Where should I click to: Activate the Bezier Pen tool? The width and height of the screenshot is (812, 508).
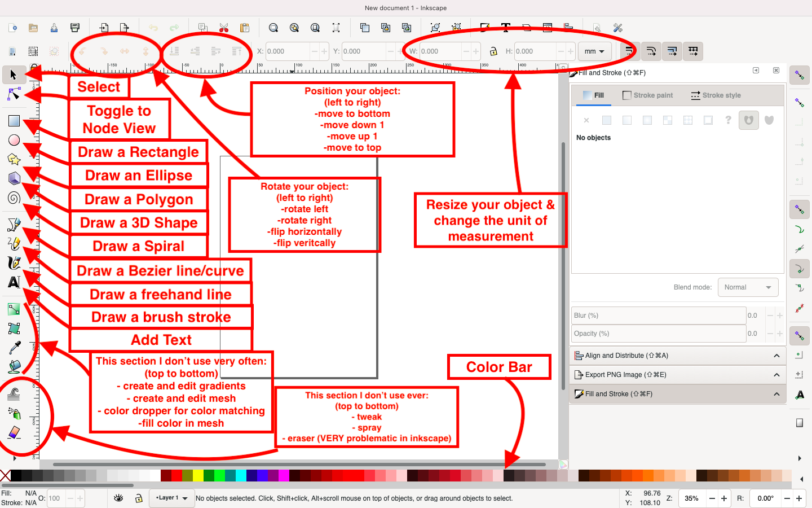(x=14, y=225)
